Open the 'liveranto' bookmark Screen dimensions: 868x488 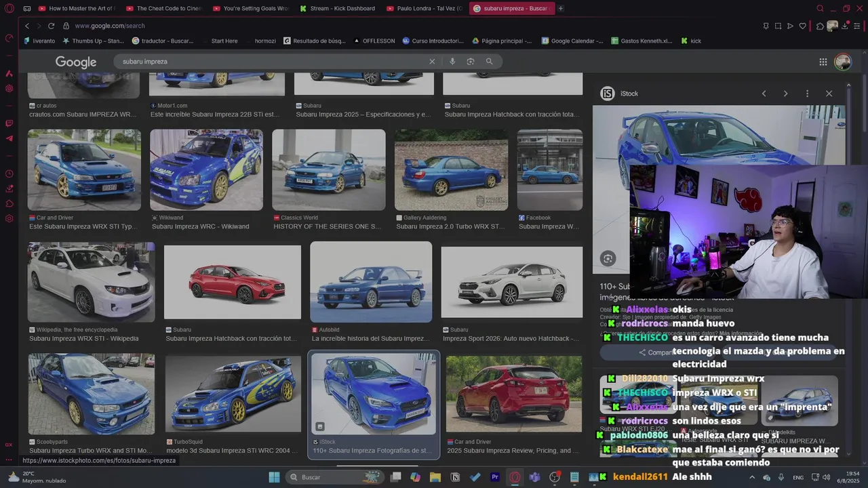[x=39, y=41]
